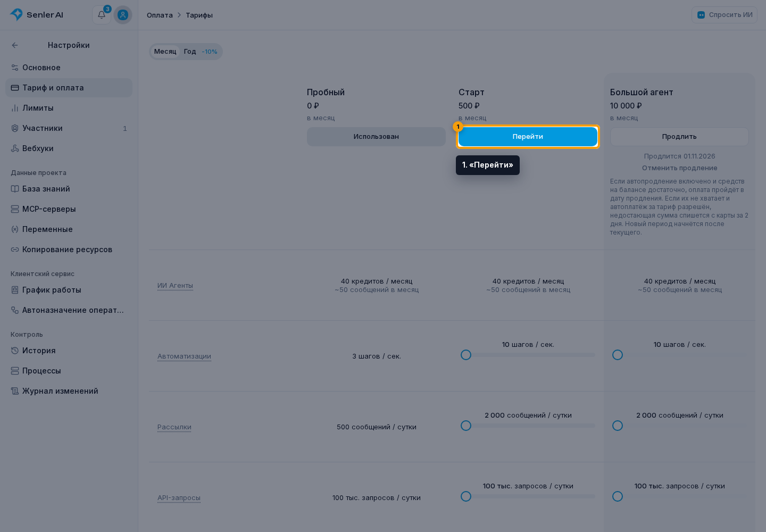Click the calendar icon beside График работы
Viewport: 766px width, 532px height.
point(15,290)
